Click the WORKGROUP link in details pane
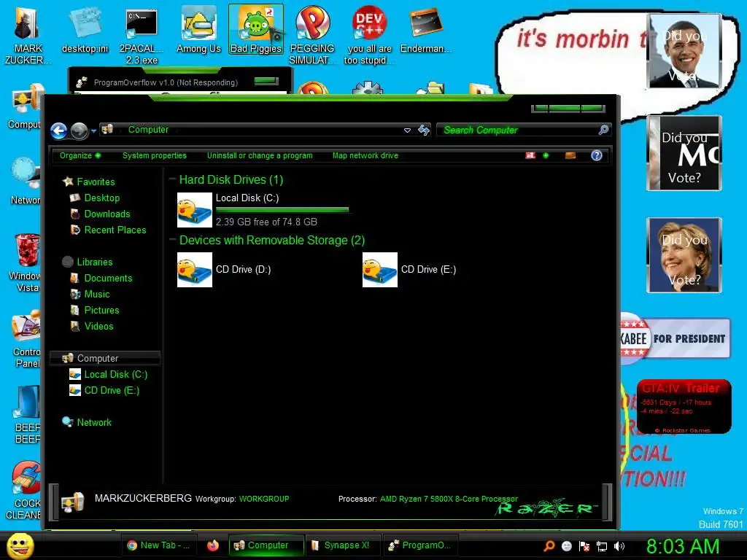Viewport: 747px width, 560px height. [264, 499]
